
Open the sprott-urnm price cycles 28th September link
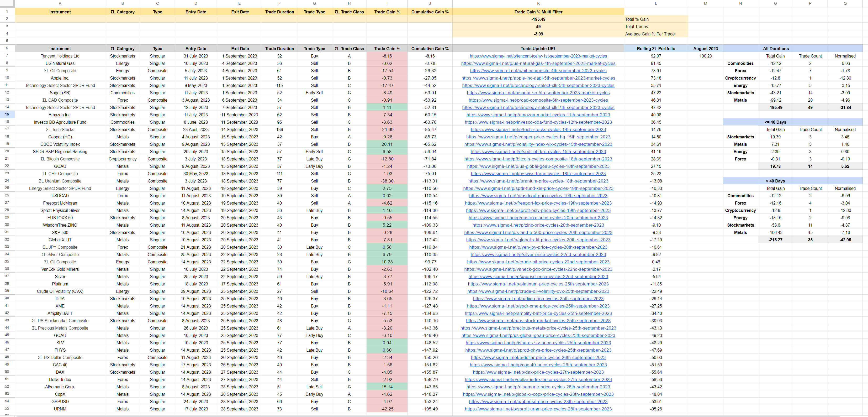(x=538, y=409)
